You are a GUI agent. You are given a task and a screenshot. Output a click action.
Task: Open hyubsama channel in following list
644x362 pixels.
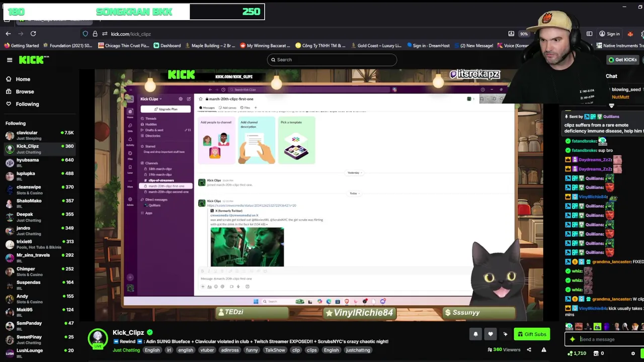click(x=39, y=162)
